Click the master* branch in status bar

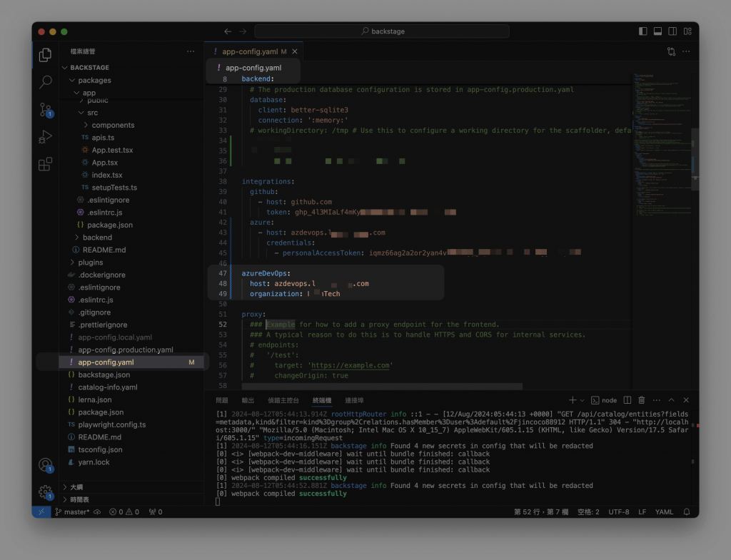click(x=72, y=511)
